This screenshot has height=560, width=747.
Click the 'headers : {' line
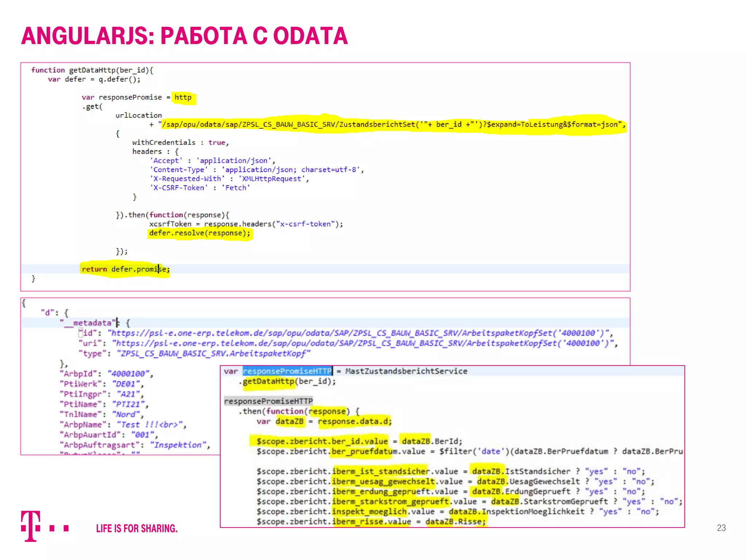point(155,151)
